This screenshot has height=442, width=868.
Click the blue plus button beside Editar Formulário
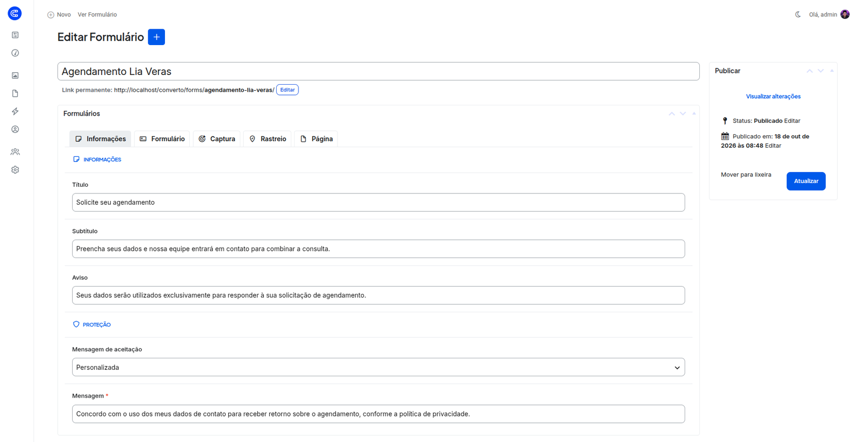(156, 37)
